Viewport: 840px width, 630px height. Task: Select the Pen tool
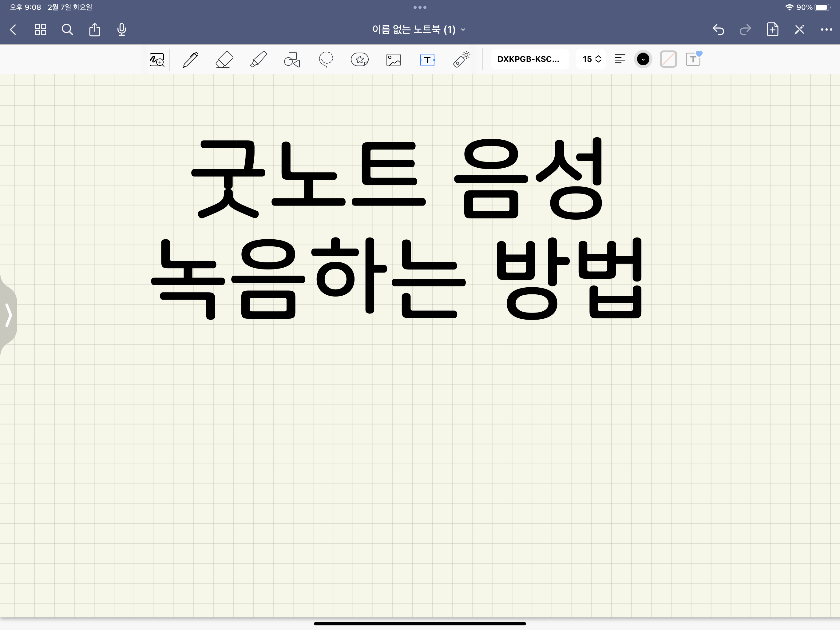pyautogui.click(x=190, y=60)
